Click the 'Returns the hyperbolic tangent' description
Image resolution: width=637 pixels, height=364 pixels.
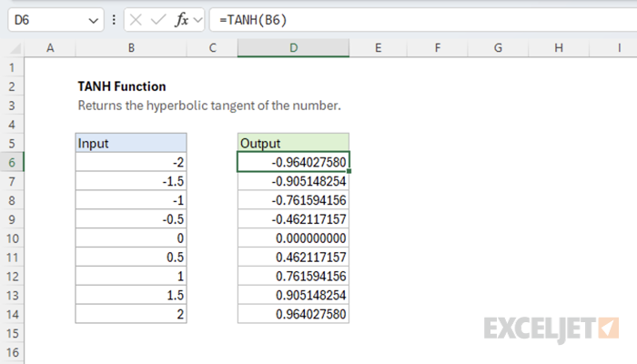pos(209,106)
